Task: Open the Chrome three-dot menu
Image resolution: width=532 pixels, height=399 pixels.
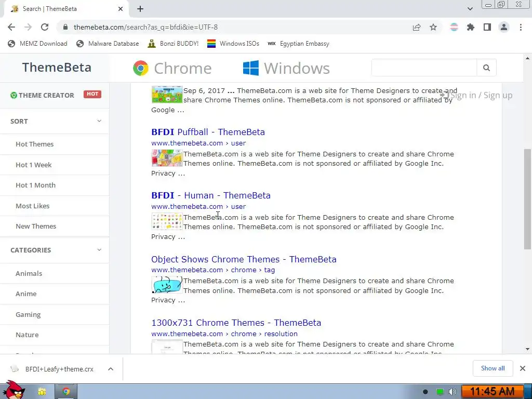Action: (521, 27)
